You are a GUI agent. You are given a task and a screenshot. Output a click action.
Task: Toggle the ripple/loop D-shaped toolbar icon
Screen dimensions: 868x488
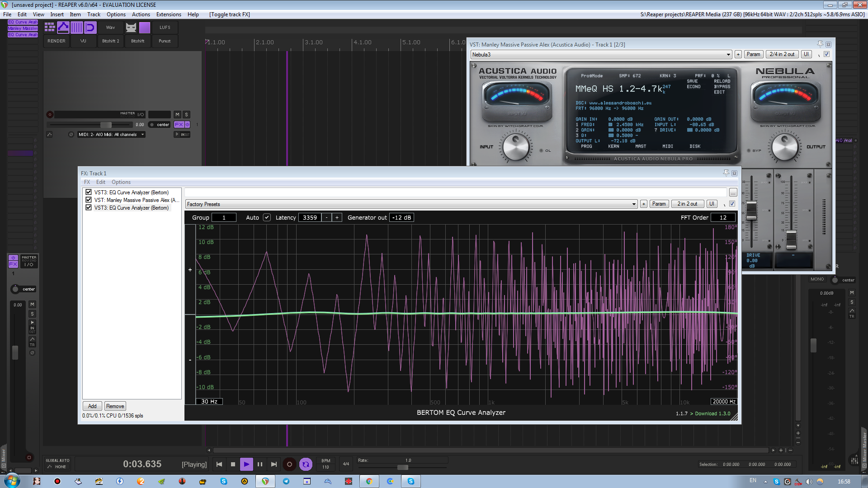(90, 28)
